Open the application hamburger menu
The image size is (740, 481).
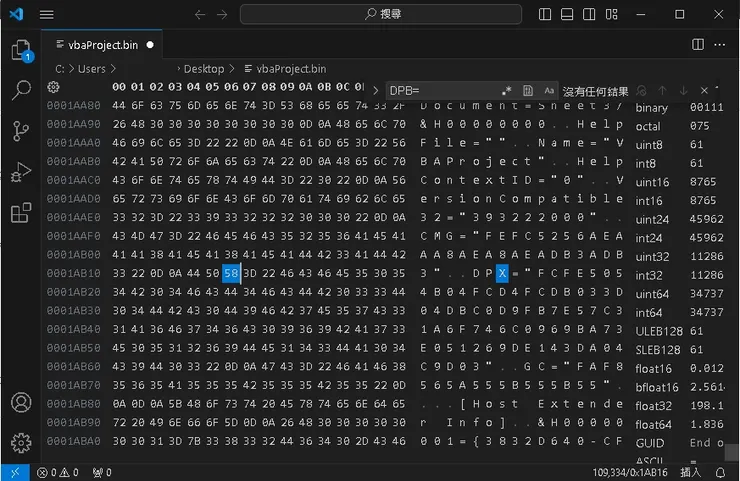(46, 15)
